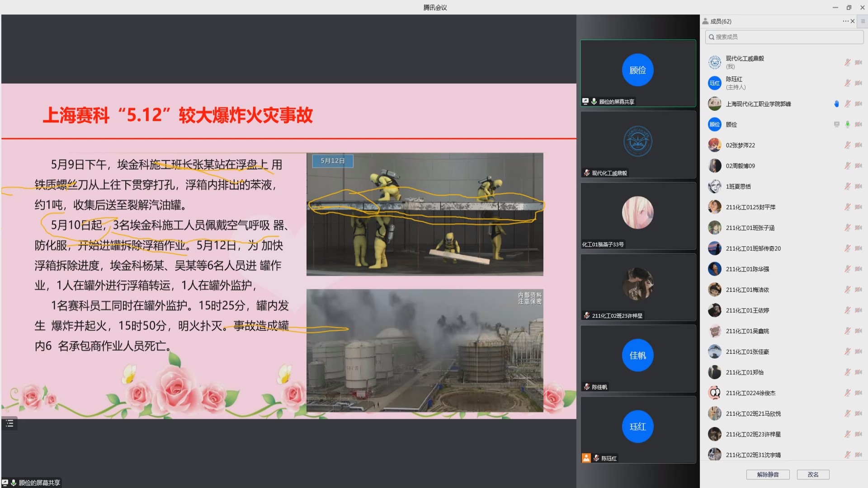
Task: Collapse the side panel with the hamburger icon
Action: (x=863, y=21)
